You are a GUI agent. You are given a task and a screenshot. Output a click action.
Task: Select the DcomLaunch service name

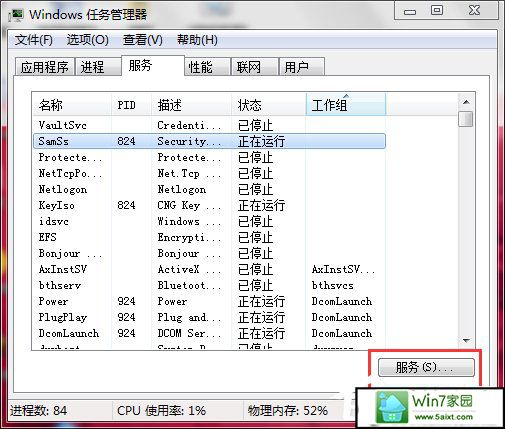69,333
